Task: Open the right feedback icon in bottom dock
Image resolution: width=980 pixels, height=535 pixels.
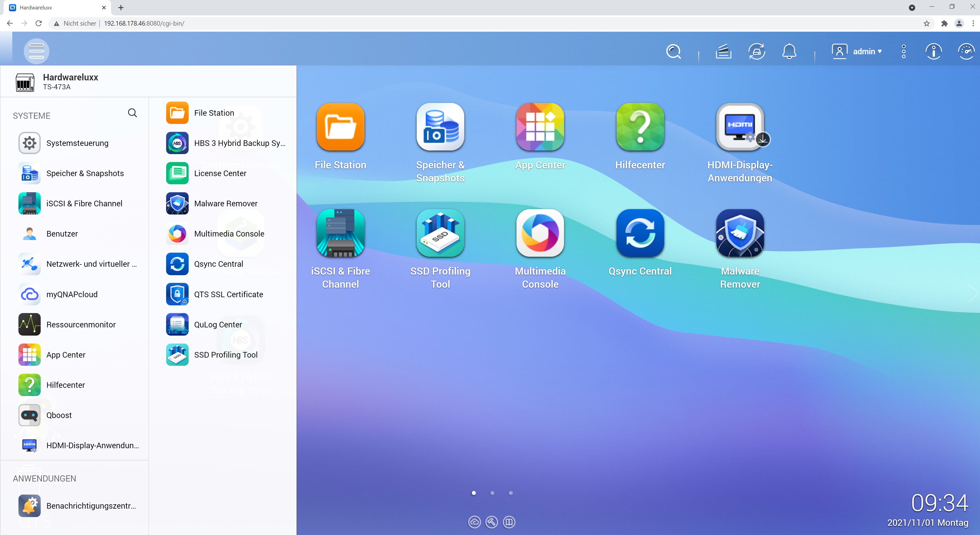Action: (509, 522)
